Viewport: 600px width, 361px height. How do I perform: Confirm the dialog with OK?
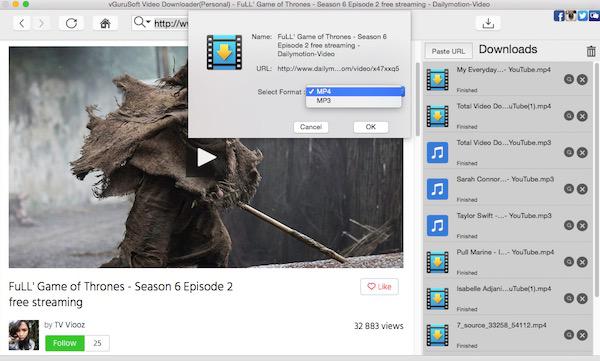pyautogui.click(x=371, y=127)
